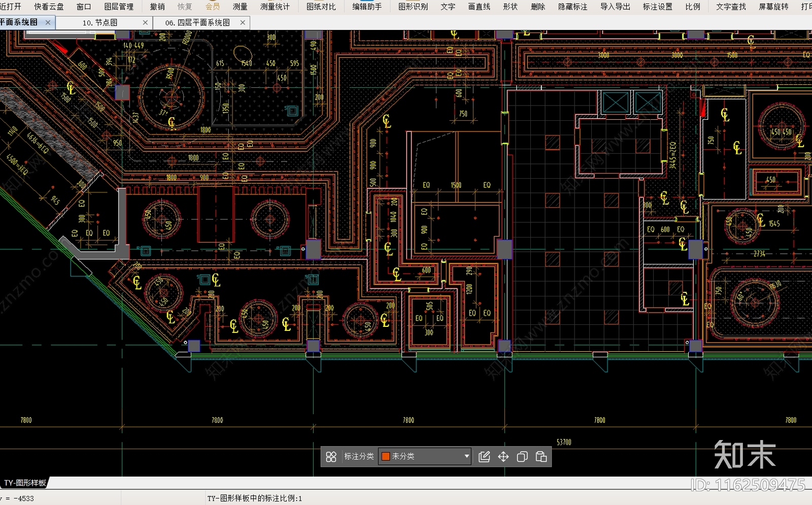
Task: Click the copy annotation icon
Action: [522, 457]
